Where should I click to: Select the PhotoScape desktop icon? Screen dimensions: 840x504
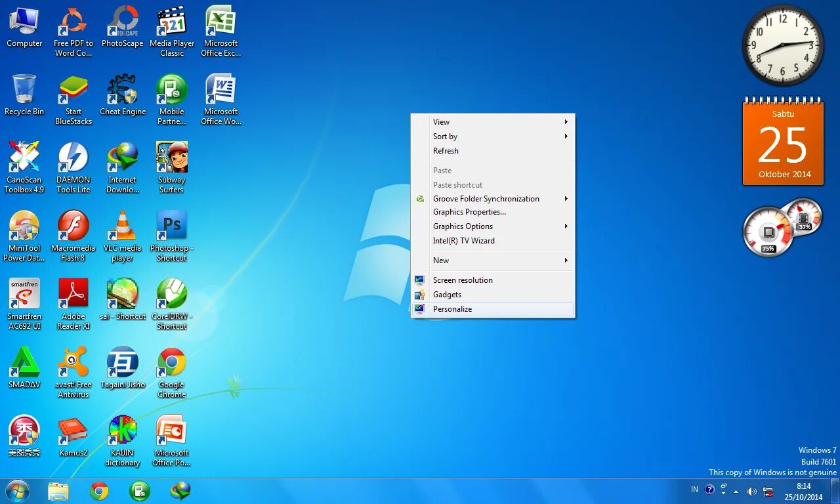(123, 28)
